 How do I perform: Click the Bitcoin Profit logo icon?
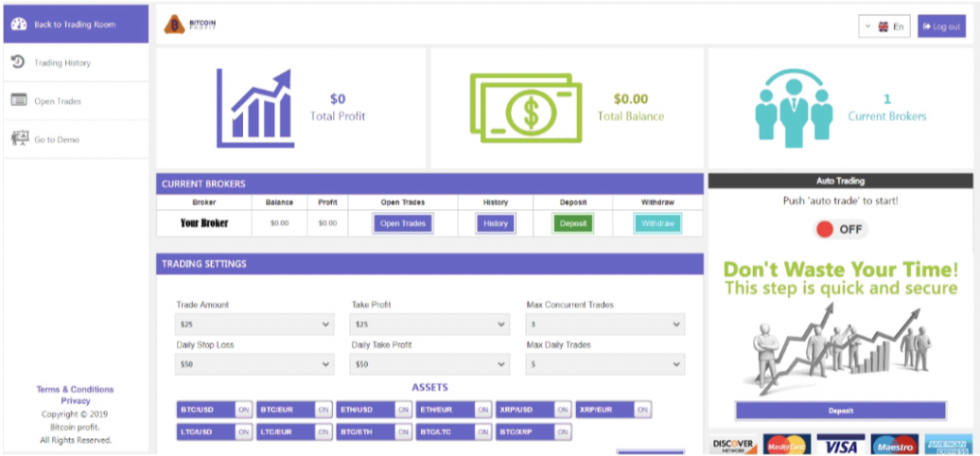point(174,26)
